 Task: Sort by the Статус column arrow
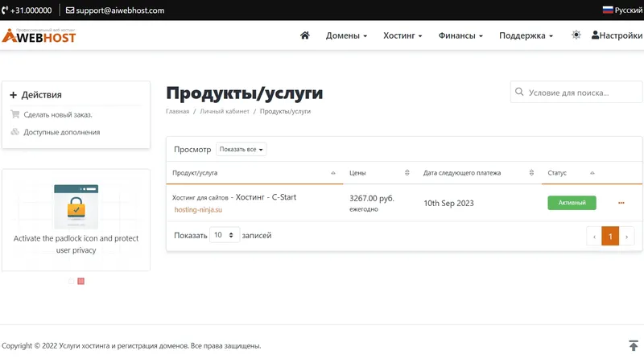tap(592, 173)
